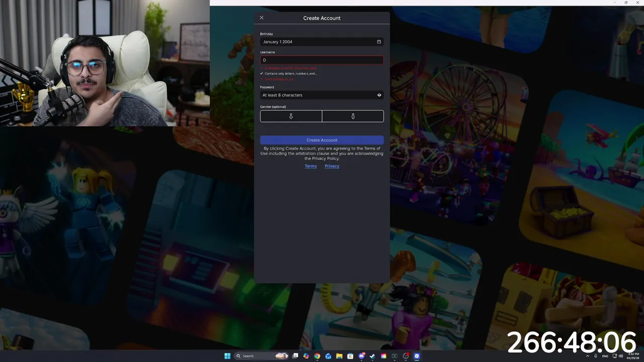
Task: Select the male gender option
Action: pyautogui.click(x=353, y=116)
